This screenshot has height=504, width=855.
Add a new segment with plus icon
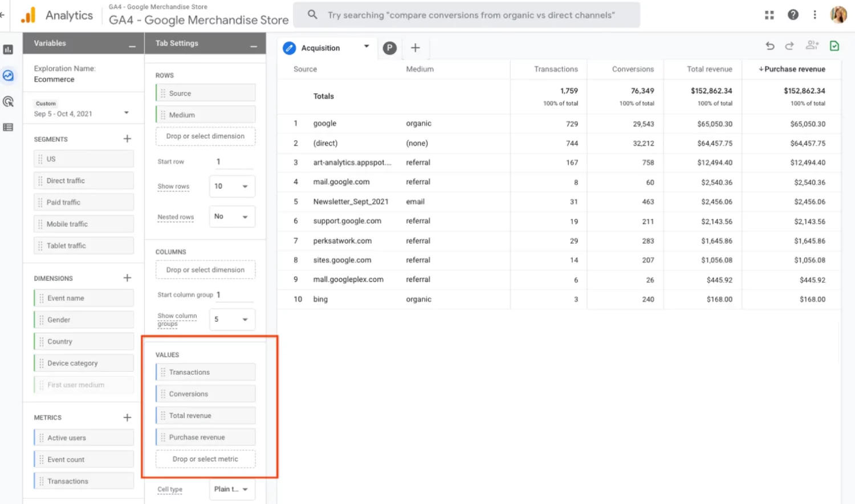[127, 138]
